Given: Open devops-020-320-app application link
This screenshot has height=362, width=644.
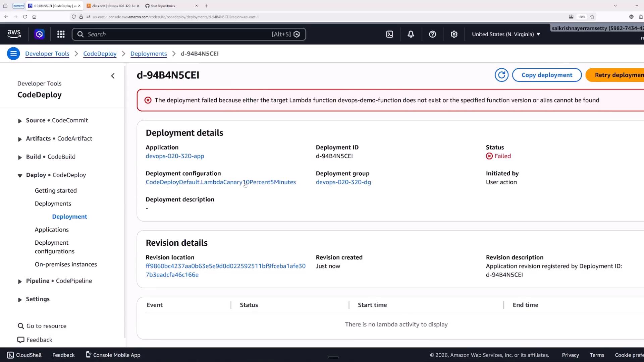Looking at the screenshot, I should 175,156.
